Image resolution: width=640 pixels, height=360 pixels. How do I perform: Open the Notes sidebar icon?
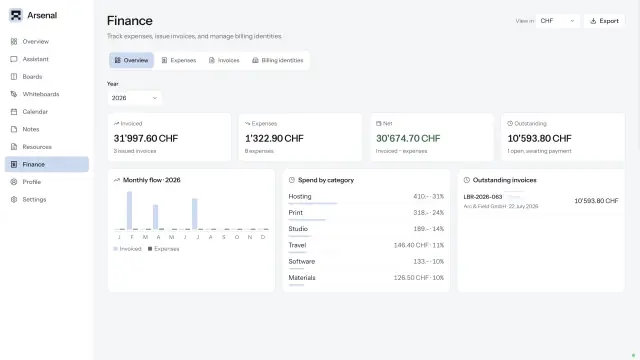click(14, 129)
